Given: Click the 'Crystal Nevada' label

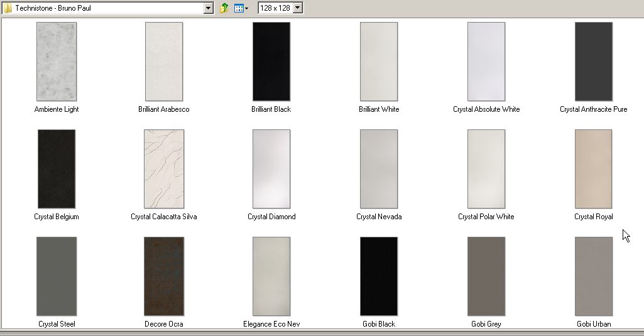Looking at the screenshot, I should [379, 217].
